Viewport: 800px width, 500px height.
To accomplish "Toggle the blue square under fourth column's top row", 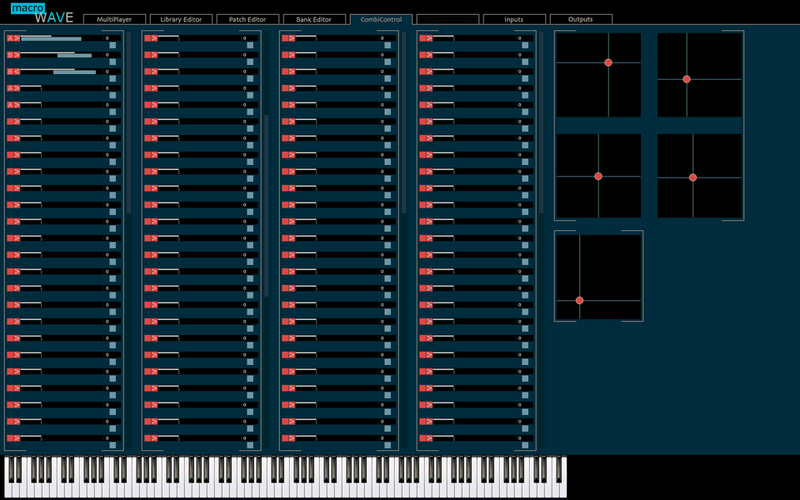I will click(525, 45).
